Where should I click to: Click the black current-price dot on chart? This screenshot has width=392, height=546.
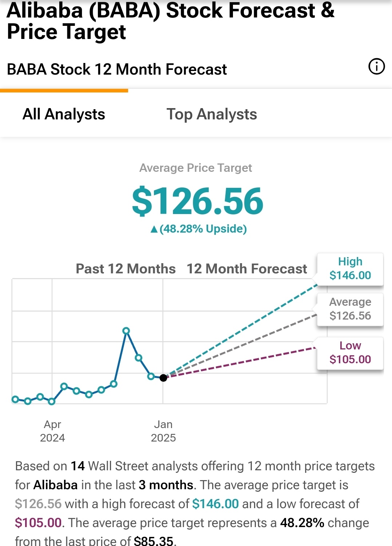[x=163, y=378]
